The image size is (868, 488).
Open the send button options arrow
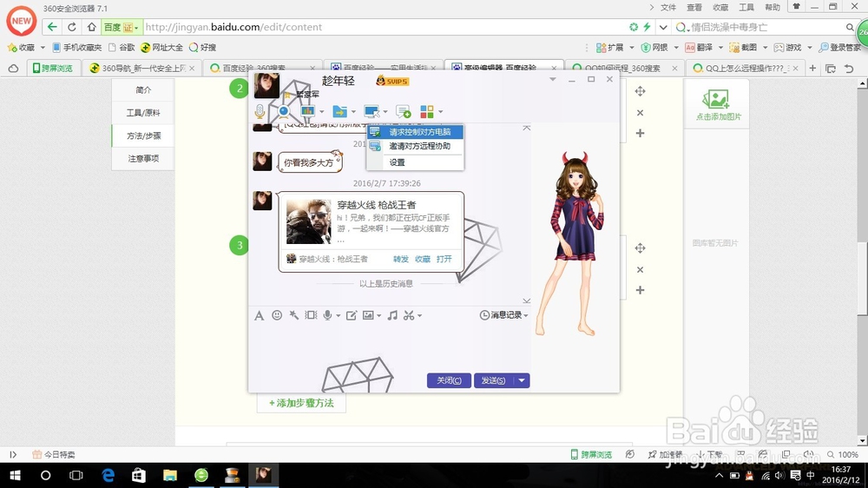(522, 380)
